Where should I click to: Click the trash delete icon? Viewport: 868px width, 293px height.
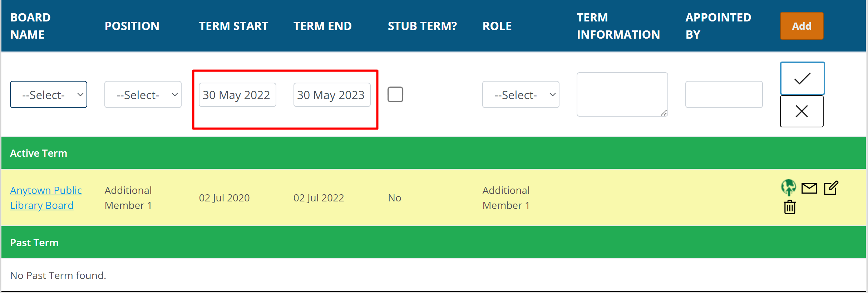[x=790, y=207]
